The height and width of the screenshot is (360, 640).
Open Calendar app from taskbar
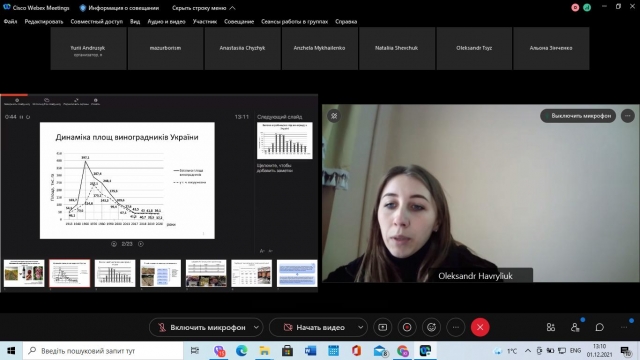(x=333, y=351)
